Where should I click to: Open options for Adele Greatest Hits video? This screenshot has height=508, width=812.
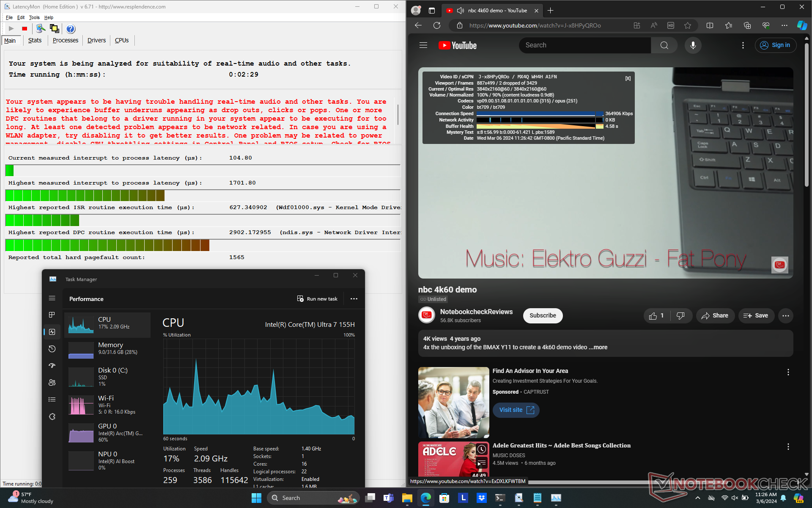click(x=788, y=447)
